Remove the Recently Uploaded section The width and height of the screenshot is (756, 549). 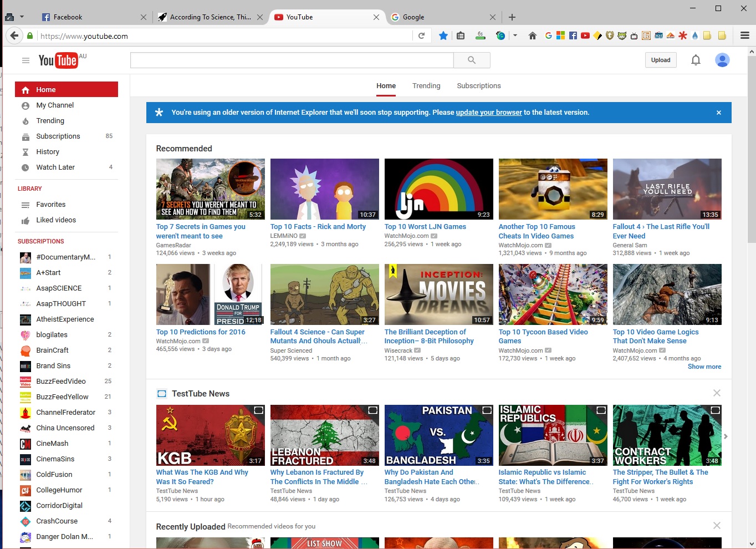pos(717,526)
